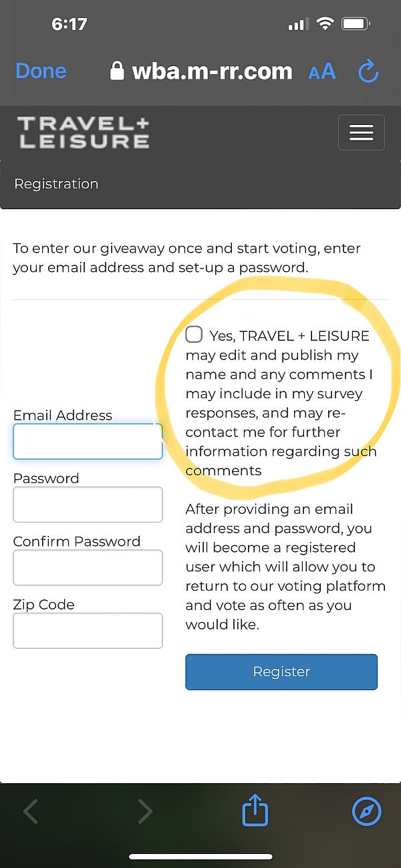Tap the Wi-Fi status icon
The image size is (401, 868).
tap(325, 25)
